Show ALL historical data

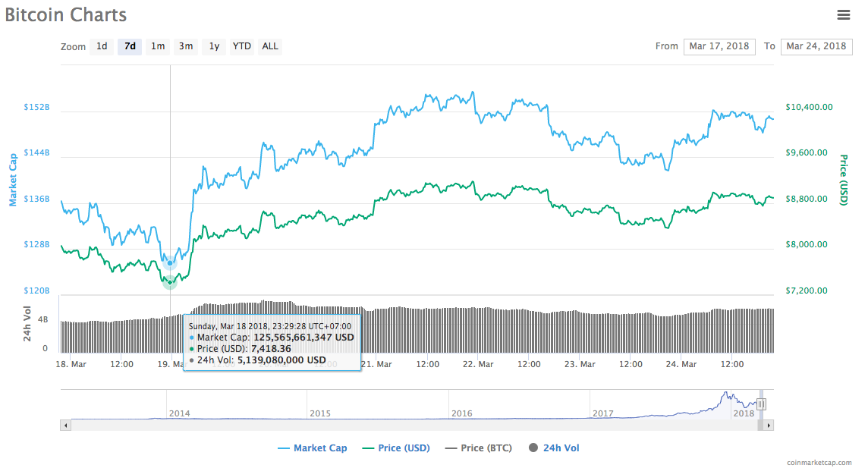[270, 46]
